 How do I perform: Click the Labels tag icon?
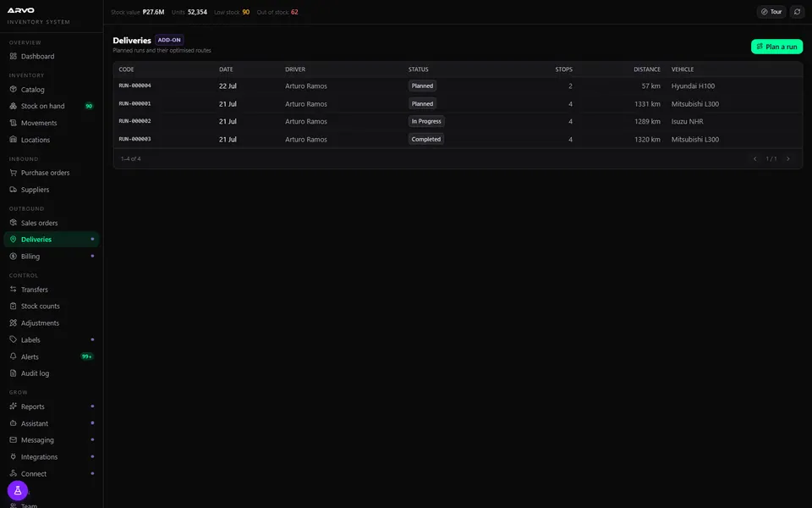point(14,340)
